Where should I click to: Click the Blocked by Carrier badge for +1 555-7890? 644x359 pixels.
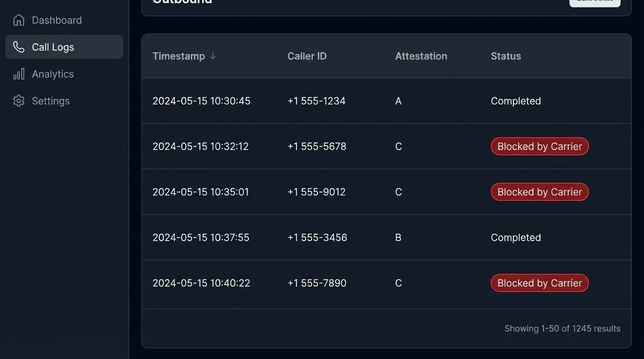tap(539, 283)
